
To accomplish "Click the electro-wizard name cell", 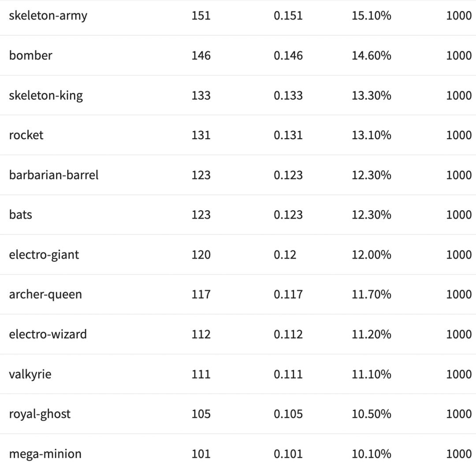I will [x=48, y=334].
